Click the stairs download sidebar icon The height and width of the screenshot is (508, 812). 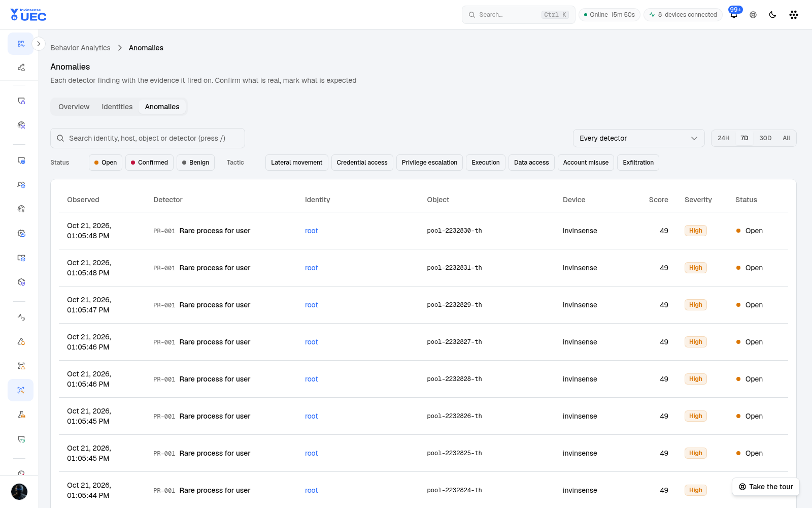click(x=21, y=67)
